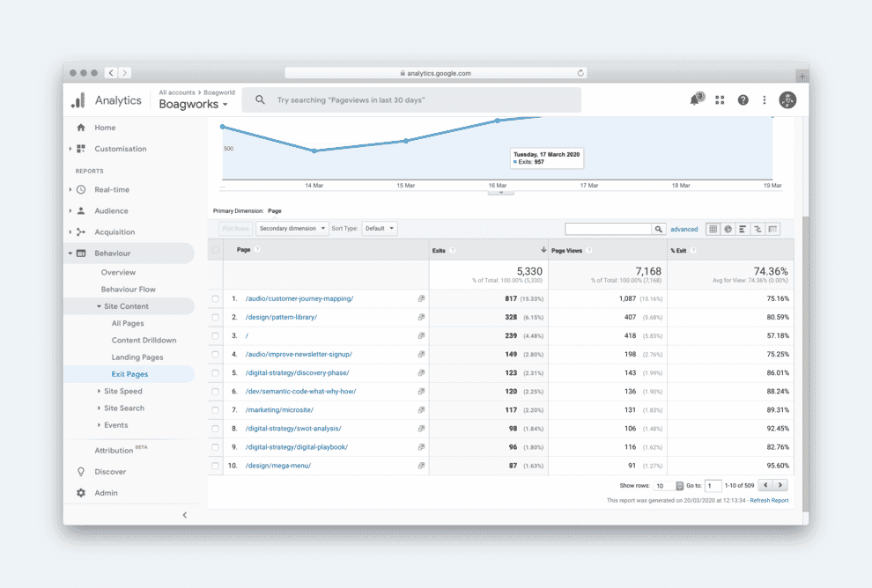This screenshot has height=588, width=872.
Task: Open the Boagworks account selector
Action: pyautogui.click(x=194, y=104)
